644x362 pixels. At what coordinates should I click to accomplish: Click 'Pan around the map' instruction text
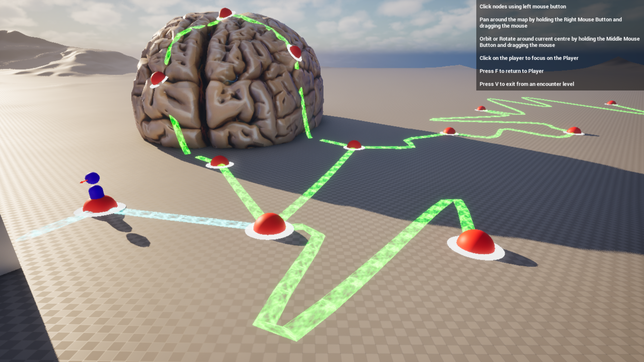pos(550,22)
